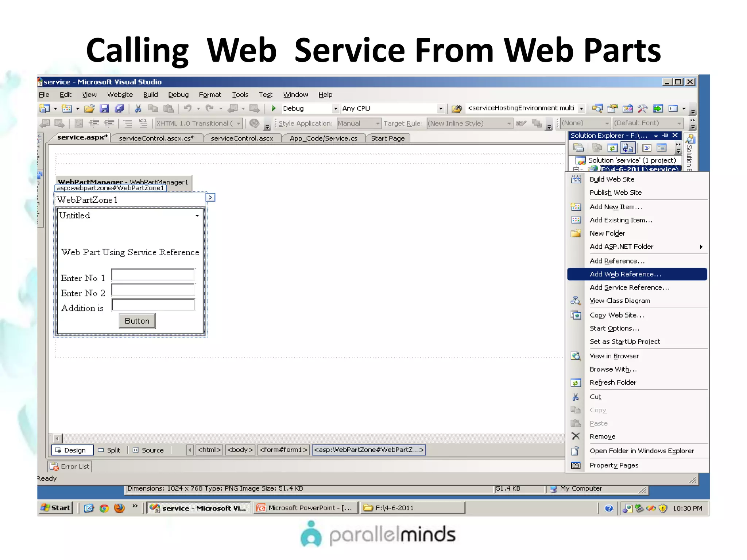Switch to the Start Page tab
The width and height of the screenshot is (747, 560).
pos(388,138)
